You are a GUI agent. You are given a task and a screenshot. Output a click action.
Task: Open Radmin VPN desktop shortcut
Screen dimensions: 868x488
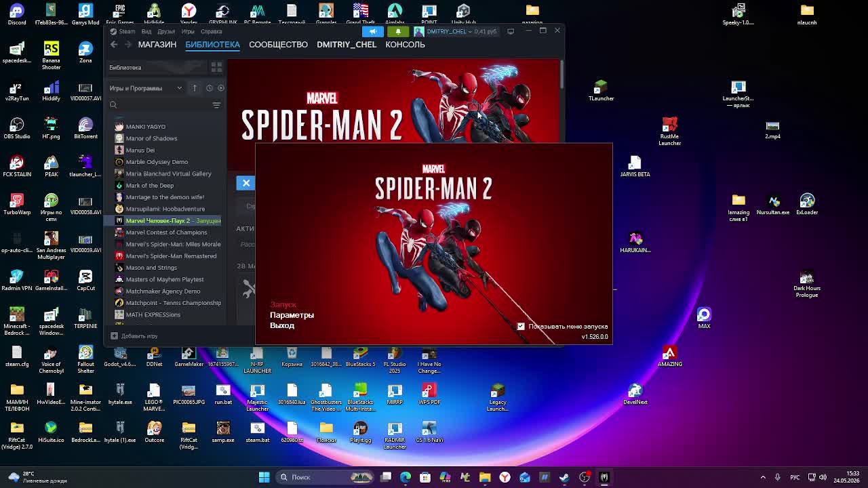[17, 279]
